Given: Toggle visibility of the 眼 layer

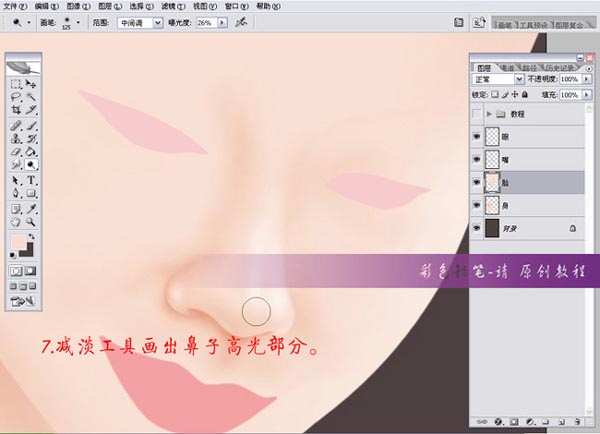Looking at the screenshot, I should click(477, 137).
